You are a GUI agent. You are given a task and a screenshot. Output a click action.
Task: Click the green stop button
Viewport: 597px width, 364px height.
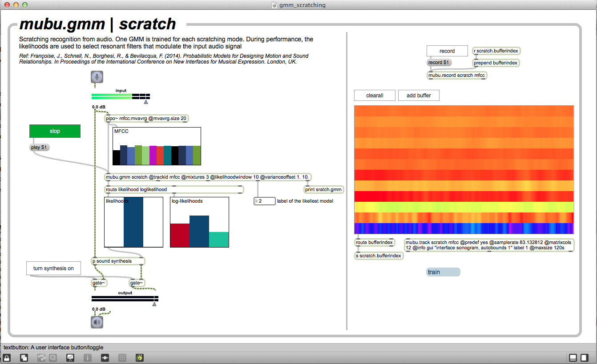55,131
